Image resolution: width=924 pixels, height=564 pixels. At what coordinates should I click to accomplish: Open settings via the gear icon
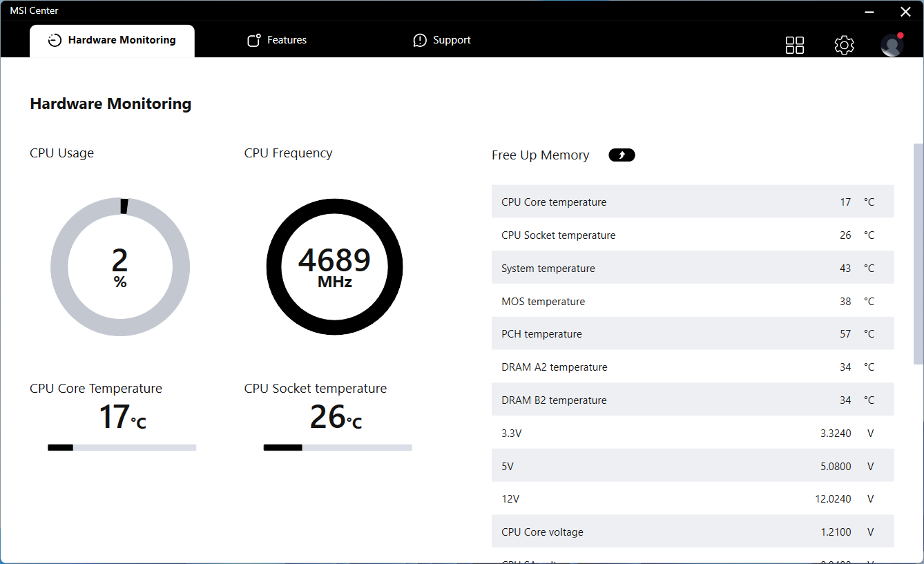(844, 46)
